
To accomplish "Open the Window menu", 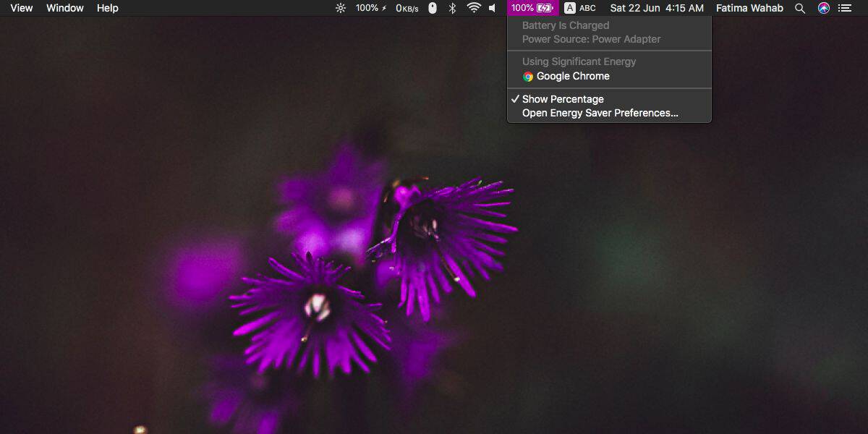I will click(65, 8).
